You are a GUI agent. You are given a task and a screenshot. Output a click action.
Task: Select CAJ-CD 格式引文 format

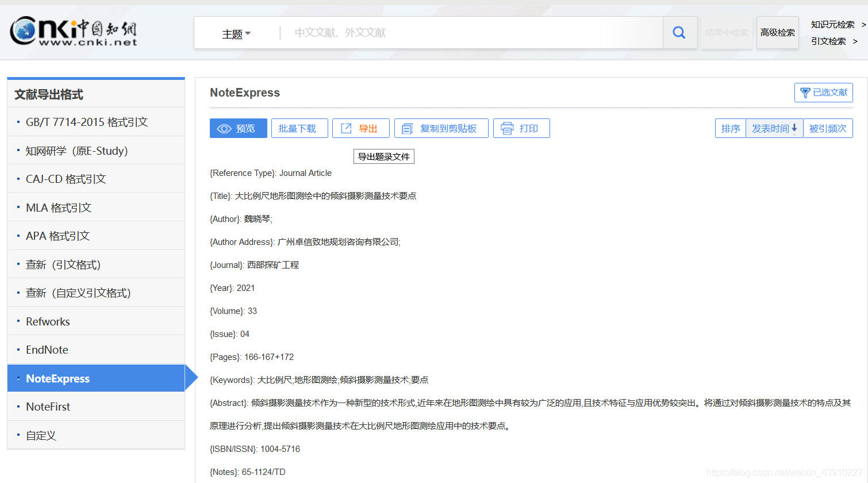(96, 179)
